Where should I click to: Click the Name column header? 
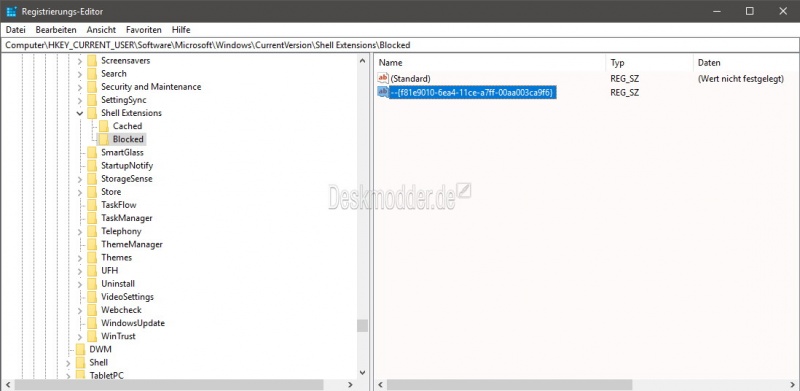pos(490,63)
